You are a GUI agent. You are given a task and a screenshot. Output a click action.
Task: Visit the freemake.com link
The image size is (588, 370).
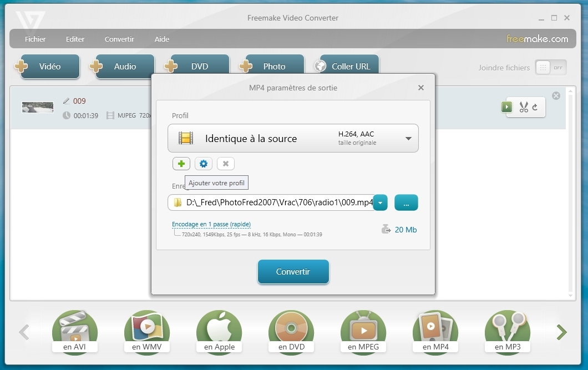click(x=537, y=39)
